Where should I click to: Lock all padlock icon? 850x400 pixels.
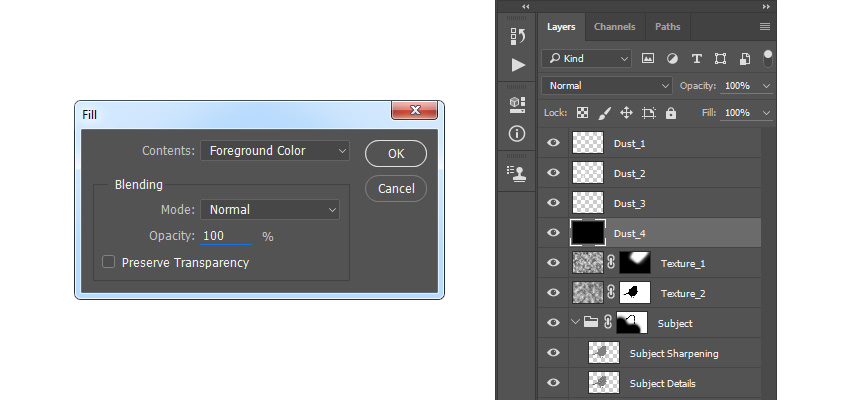tap(671, 113)
